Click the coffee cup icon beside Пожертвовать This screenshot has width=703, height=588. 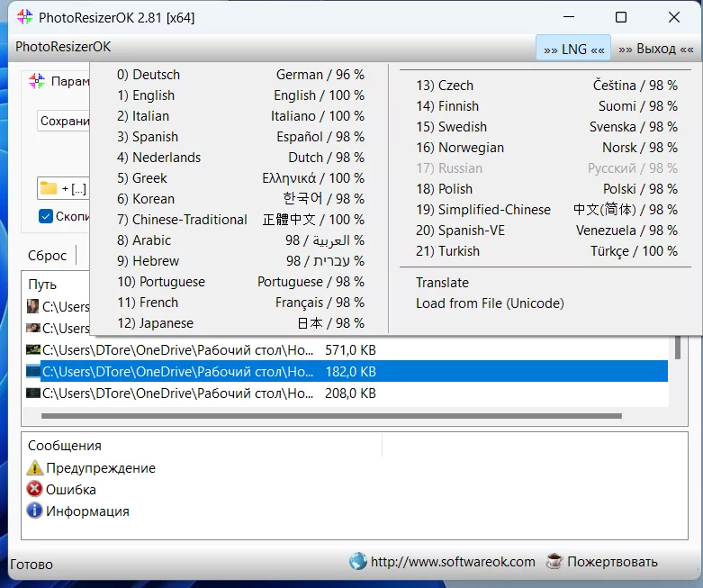click(554, 561)
